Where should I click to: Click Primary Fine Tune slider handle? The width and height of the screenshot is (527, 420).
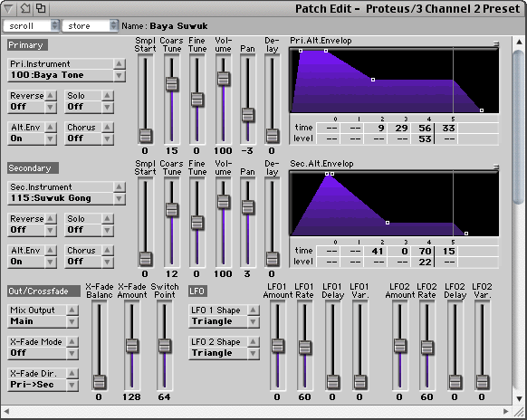click(x=197, y=100)
